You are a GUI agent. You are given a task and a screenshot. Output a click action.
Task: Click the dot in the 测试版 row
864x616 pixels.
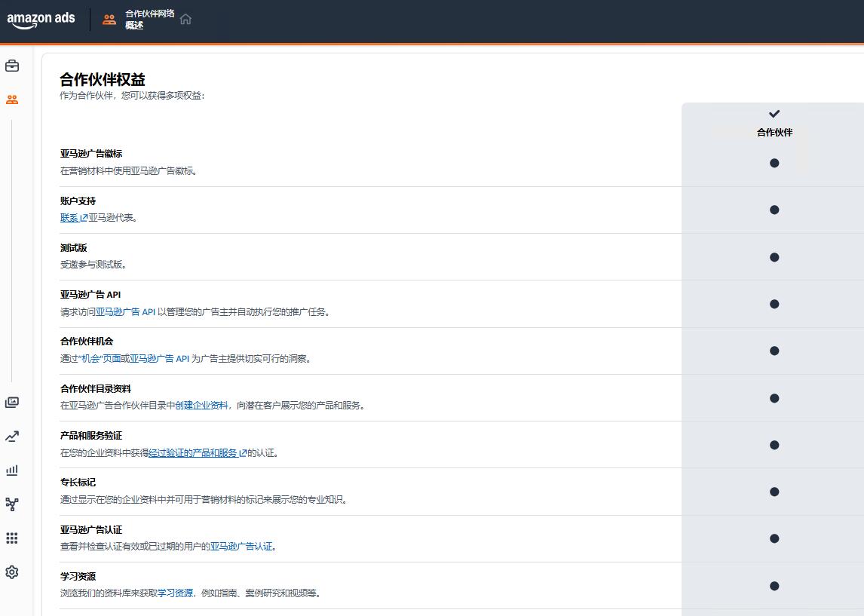point(774,257)
